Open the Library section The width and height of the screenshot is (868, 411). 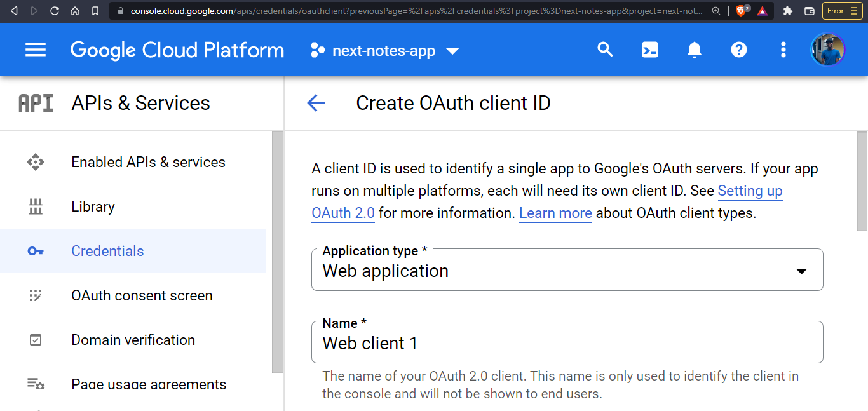[x=133, y=206]
